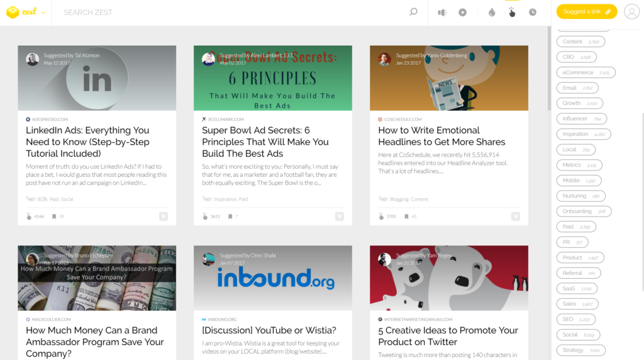Choose the Referral tag pill
Image resolution: width=644 pixels, height=360 pixels.
click(x=579, y=273)
